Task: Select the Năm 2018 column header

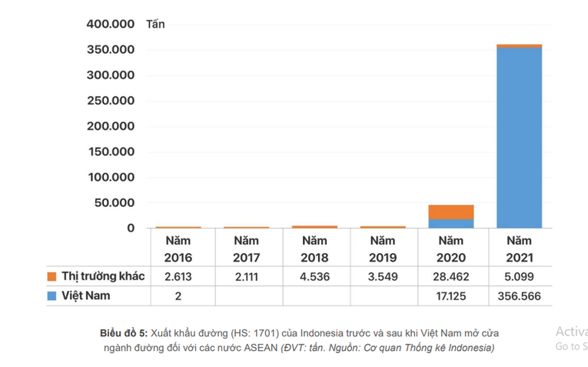Action: (314, 249)
